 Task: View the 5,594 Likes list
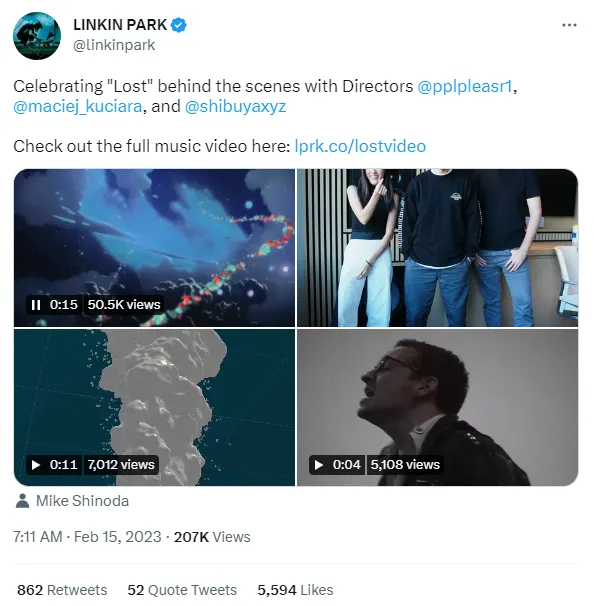click(x=295, y=590)
